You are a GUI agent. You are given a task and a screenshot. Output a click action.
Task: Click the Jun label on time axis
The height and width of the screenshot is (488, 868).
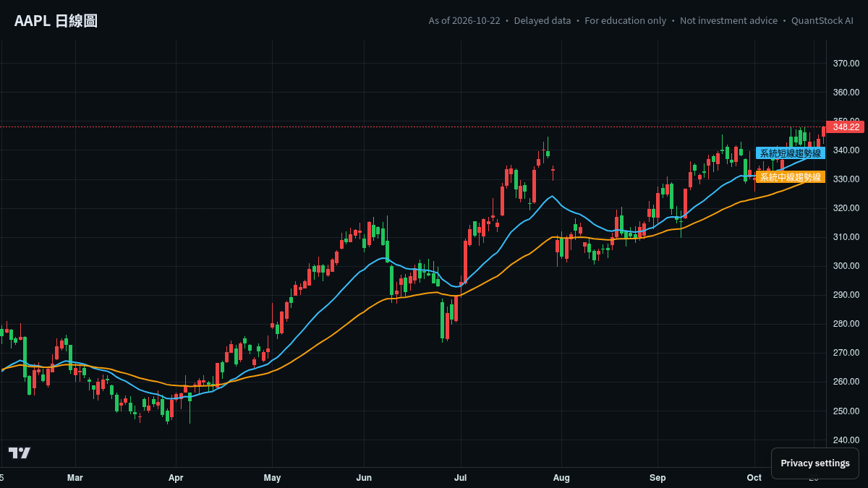click(364, 478)
